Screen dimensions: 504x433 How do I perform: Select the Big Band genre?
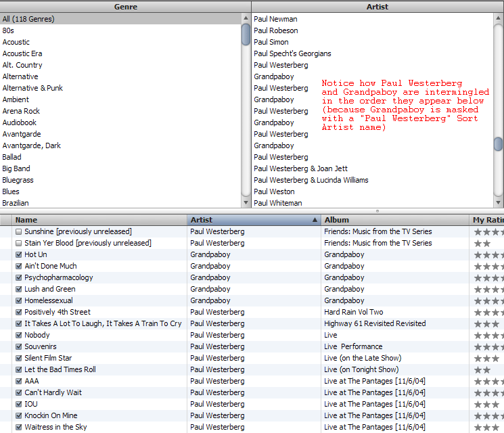tap(120, 168)
